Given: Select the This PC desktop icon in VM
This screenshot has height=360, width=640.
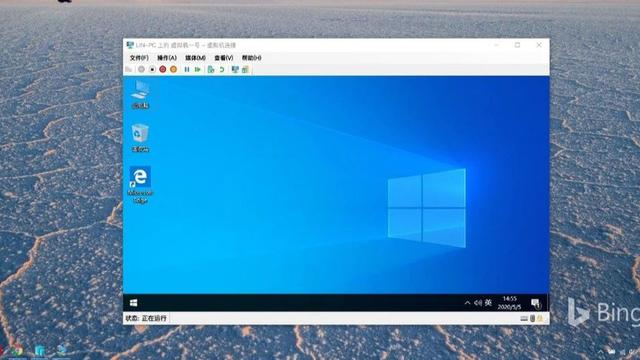Looking at the screenshot, I should tap(140, 94).
